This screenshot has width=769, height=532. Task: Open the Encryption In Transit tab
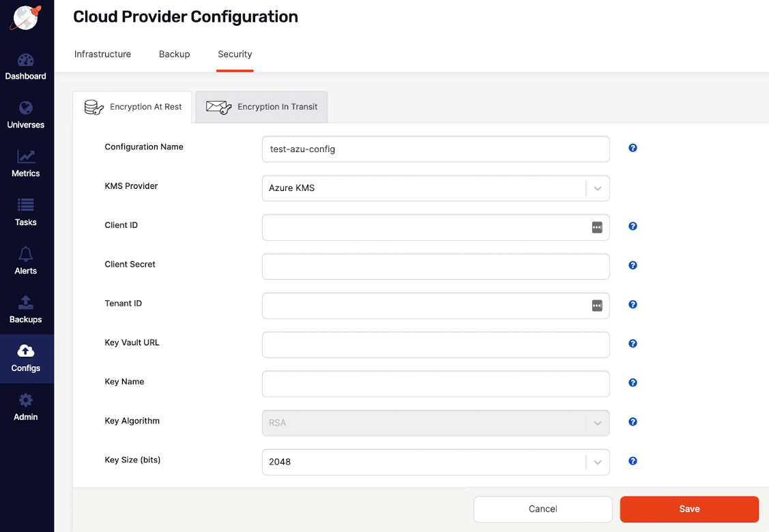tap(261, 106)
